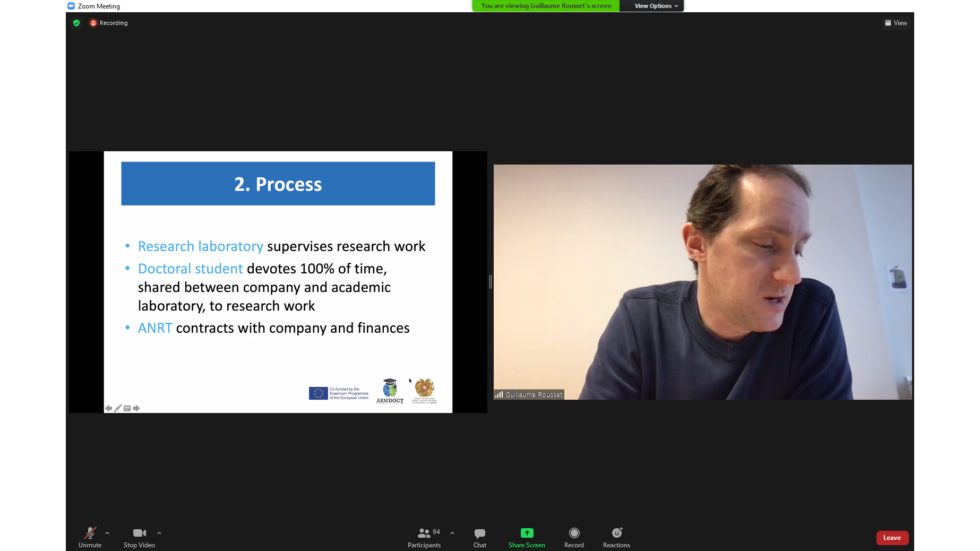Grab the divider between slide and video
Screen dimensions: 980x551
[x=491, y=282]
